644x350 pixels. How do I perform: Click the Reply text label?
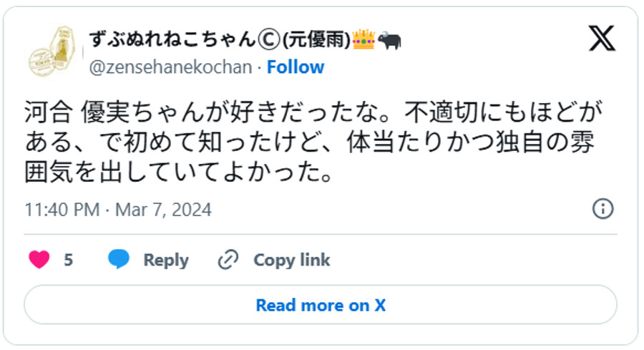point(166,260)
